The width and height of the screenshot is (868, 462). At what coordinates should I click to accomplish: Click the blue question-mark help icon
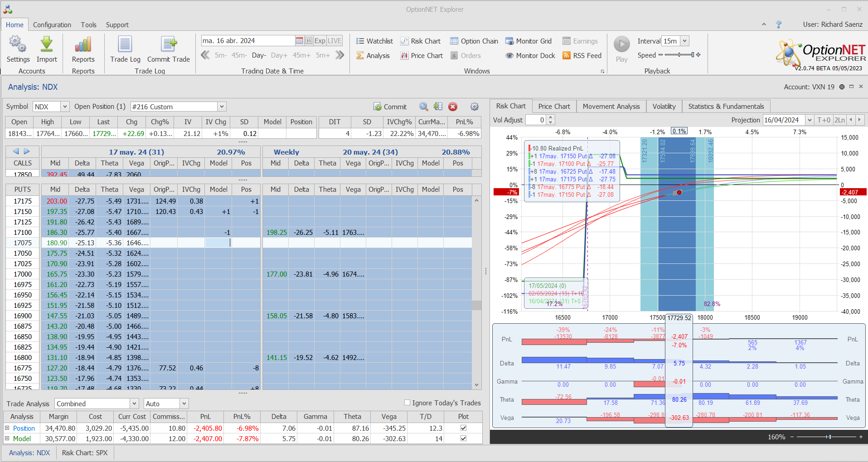(x=779, y=24)
